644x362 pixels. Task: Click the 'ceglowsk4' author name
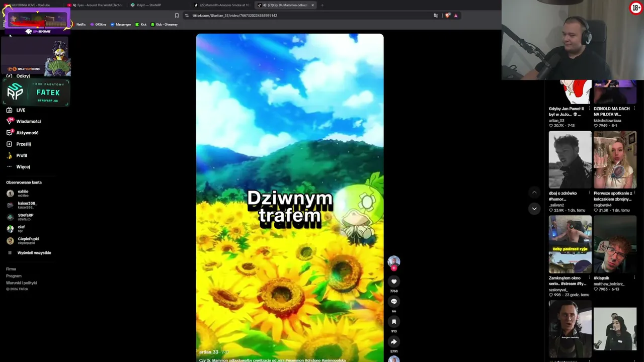[x=602, y=205]
